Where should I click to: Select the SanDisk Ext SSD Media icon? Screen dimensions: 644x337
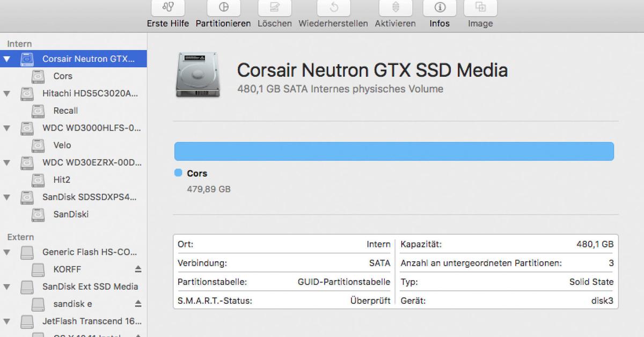27,287
